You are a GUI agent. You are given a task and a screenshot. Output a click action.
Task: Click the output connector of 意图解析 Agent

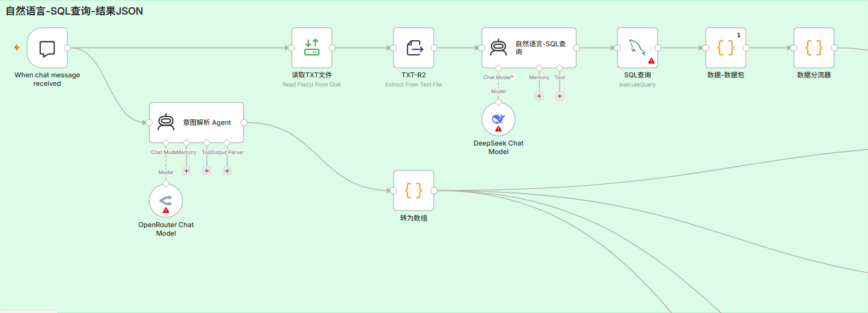(x=244, y=122)
